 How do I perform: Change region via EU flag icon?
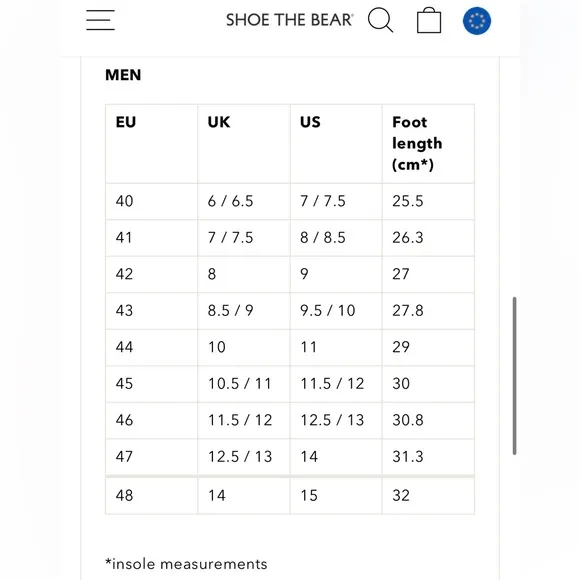click(x=477, y=21)
